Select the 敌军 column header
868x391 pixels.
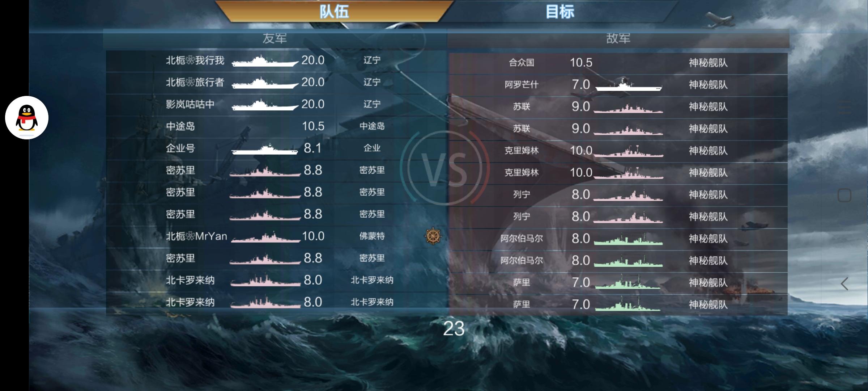(x=618, y=38)
